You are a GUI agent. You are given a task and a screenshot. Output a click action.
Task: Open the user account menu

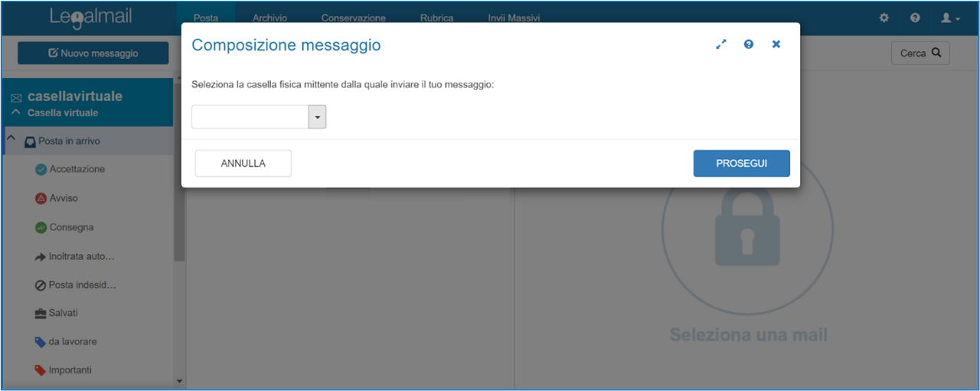point(951,18)
